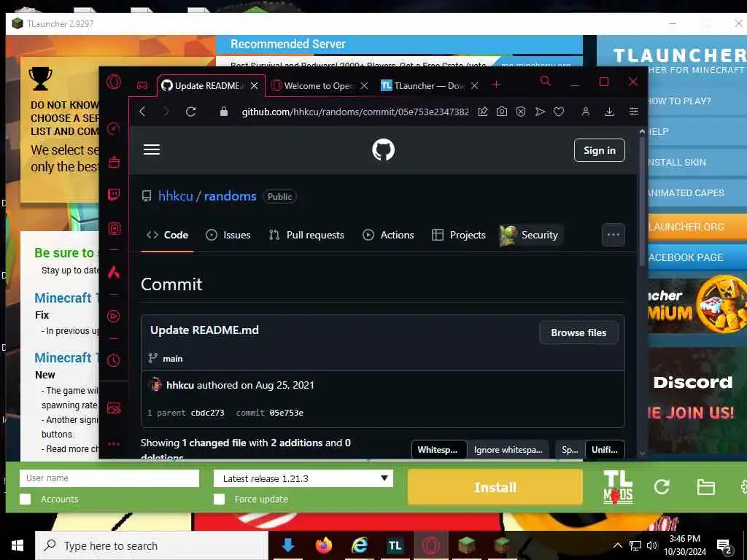Image resolution: width=747 pixels, height=560 pixels.
Task: Open GX Cleaner chip sidebar icon
Action: point(114,228)
